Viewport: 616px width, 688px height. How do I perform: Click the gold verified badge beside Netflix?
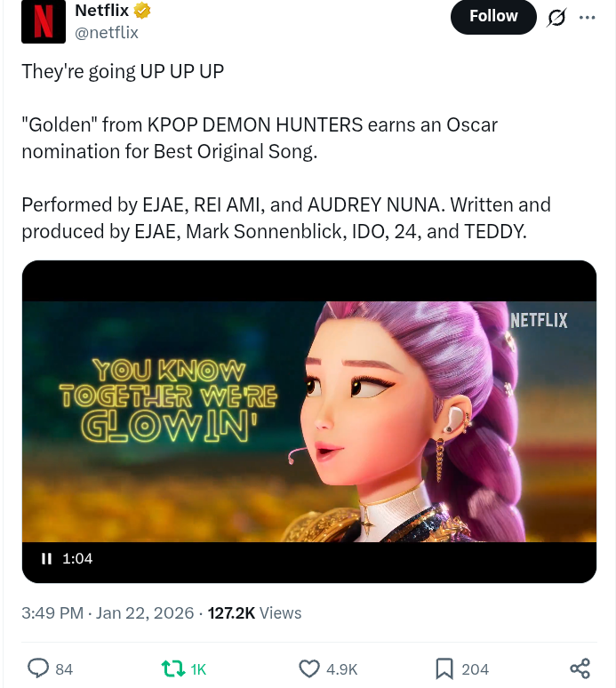[x=142, y=12]
